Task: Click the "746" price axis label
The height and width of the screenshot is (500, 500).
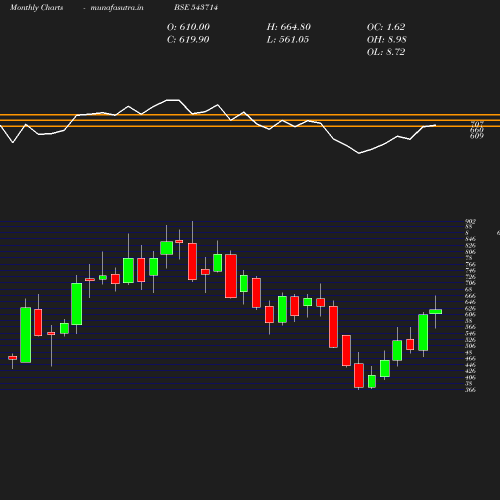Action: (x=470, y=271)
